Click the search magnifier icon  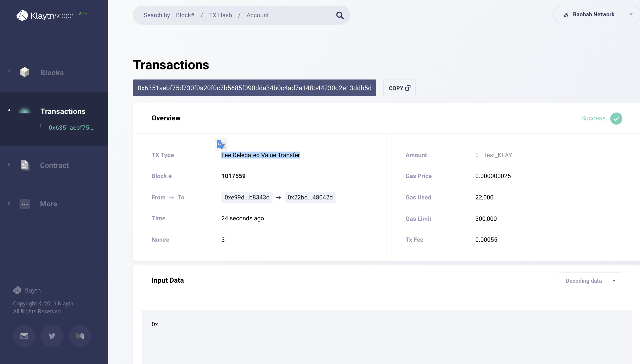pos(340,15)
